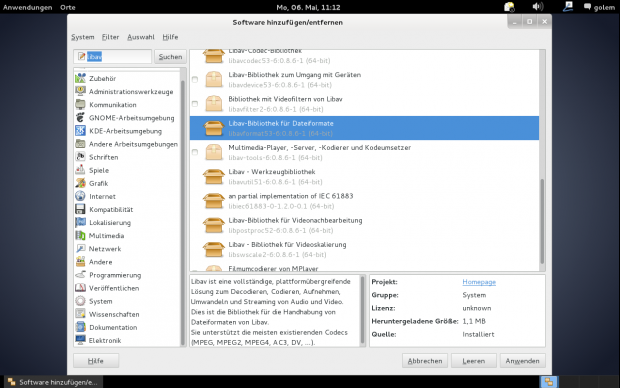Select the Kompatibilität floppy icon
Image resolution: width=620 pixels, height=388 pixels.
coord(80,209)
